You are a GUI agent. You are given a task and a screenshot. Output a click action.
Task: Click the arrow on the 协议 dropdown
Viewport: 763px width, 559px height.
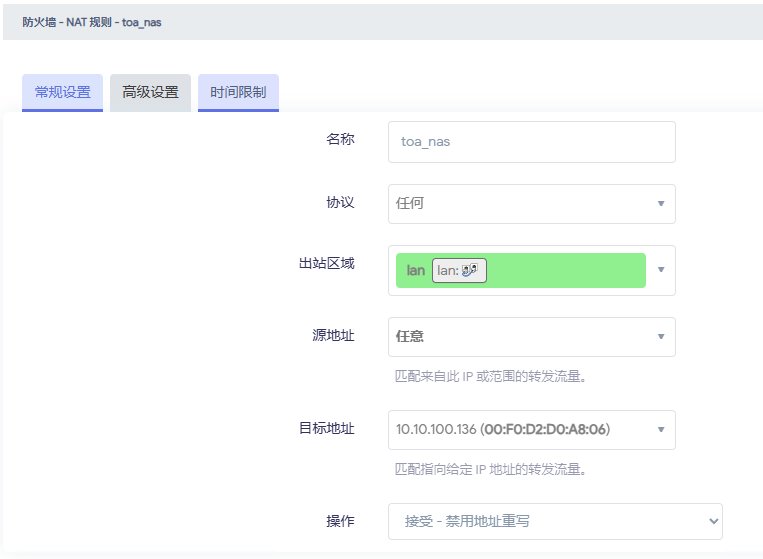click(660, 204)
